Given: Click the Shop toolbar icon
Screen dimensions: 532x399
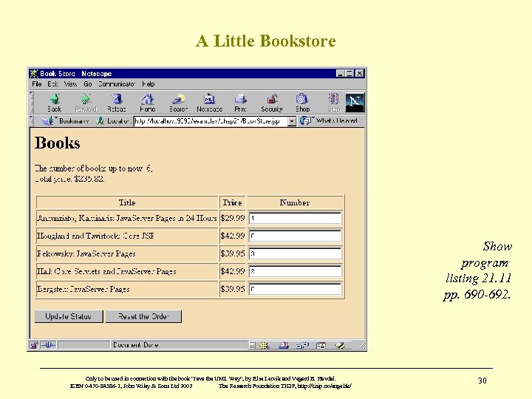Looking at the screenshot, I should (x=302, y=99).
